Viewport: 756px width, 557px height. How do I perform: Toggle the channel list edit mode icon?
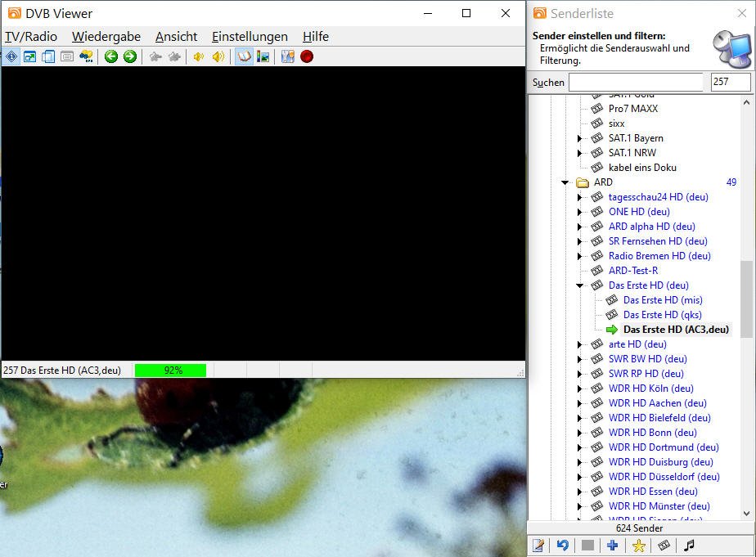[538, 546]
